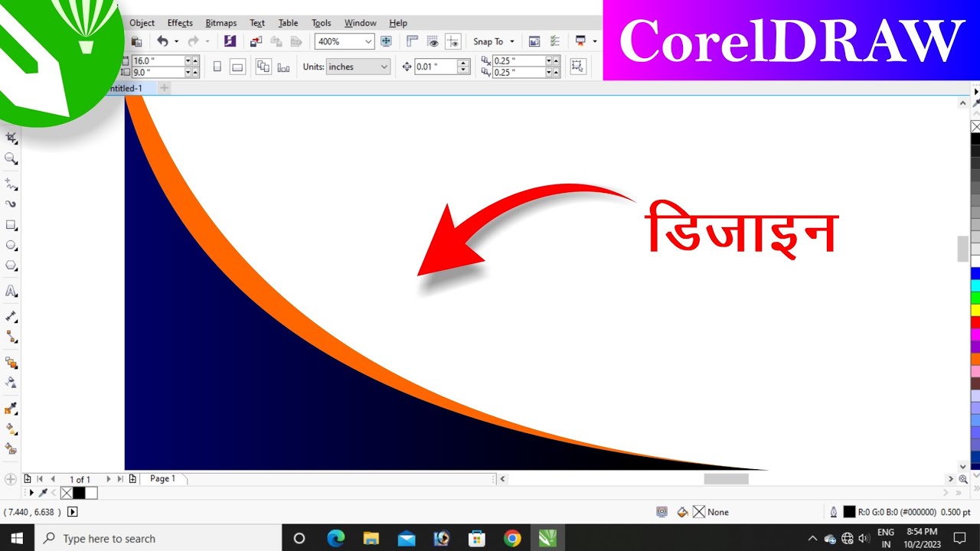
Task: Click the Application Launcher icon
Action: click(581, 41)
